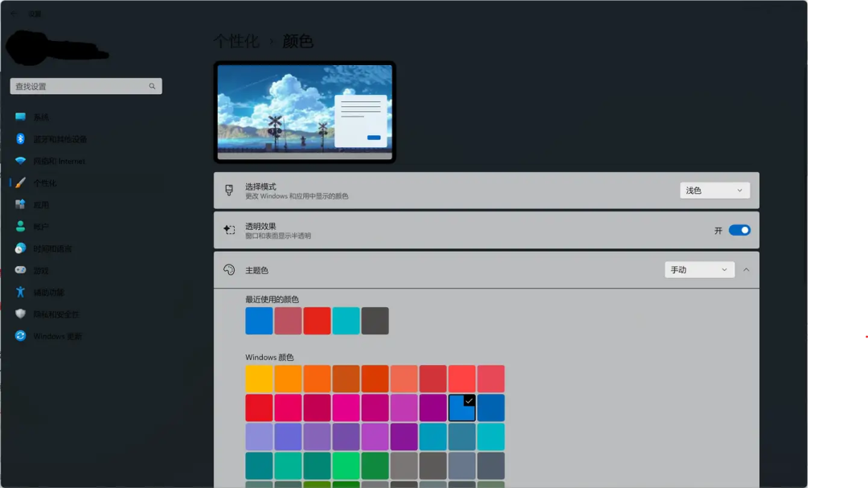Open the 主题色 dropdown showing 手动

pos(699,270)
